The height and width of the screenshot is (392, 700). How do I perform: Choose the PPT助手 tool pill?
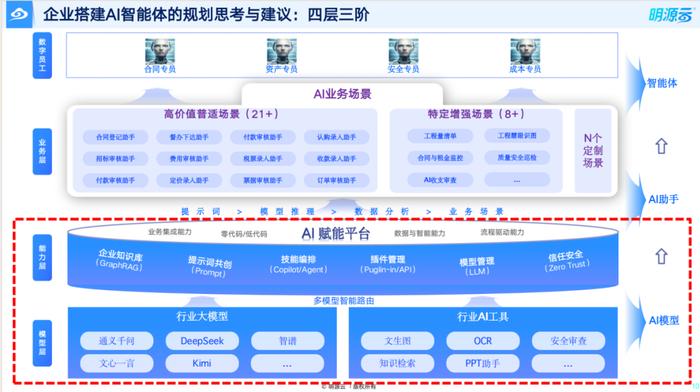483,363
